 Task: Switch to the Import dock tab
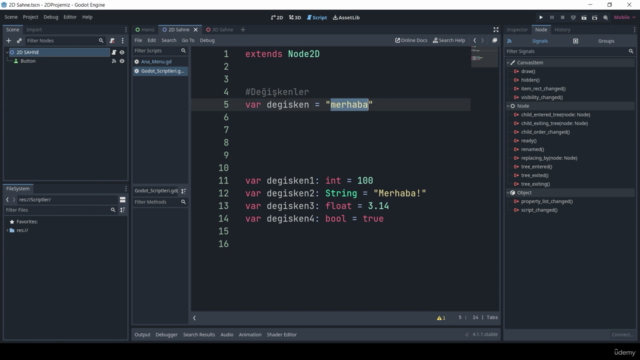coord(34,29)
